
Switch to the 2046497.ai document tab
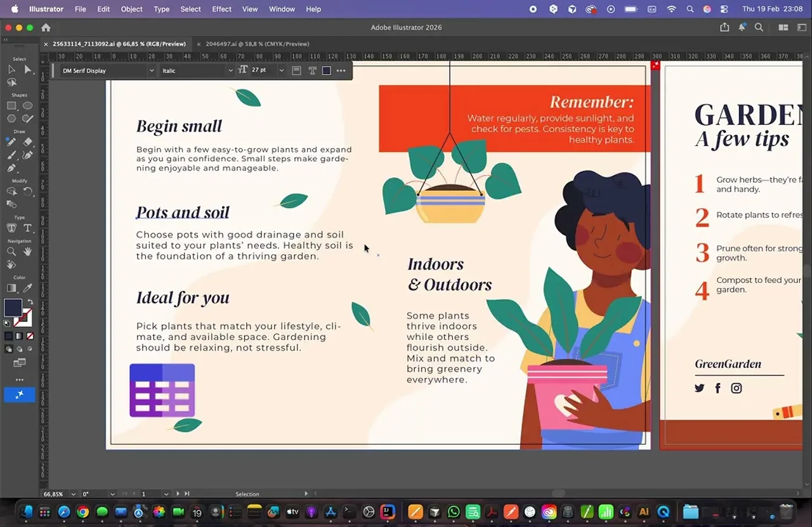[257, 44]
